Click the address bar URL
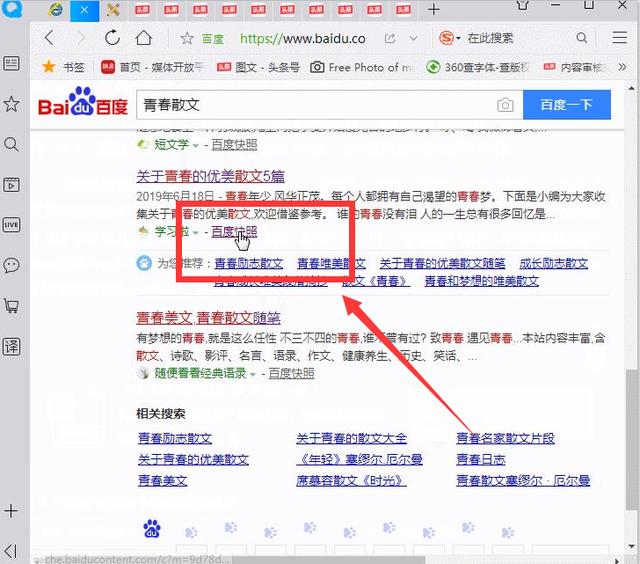The image size is (640, 564). pos(303,38)
